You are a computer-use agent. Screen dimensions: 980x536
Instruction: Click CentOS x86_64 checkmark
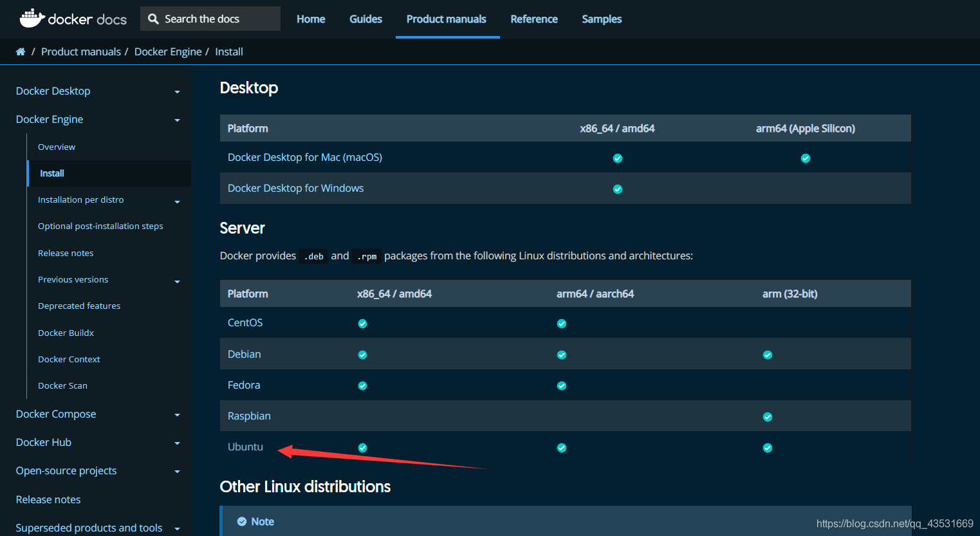click(x=363, y=324)
